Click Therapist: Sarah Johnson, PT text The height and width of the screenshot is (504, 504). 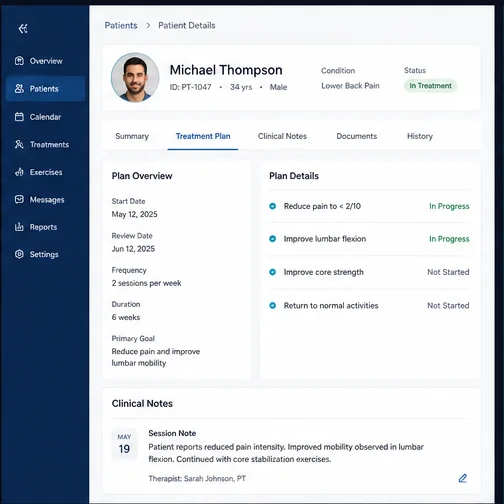(x=197, y=478)
